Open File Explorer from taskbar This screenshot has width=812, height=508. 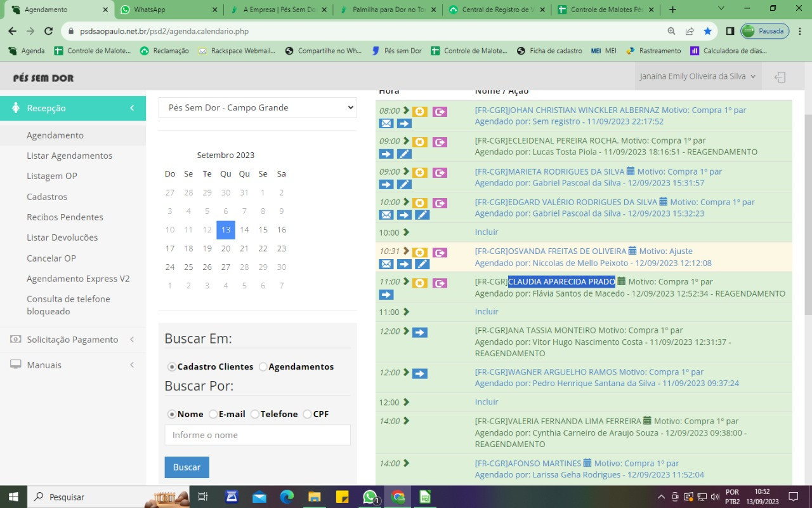pos(315,497)
